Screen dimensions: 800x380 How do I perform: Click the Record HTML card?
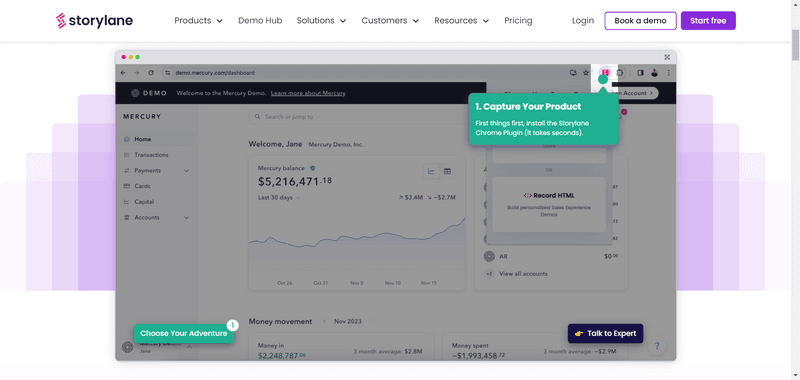pyautogui.click(x=548, y=204)
